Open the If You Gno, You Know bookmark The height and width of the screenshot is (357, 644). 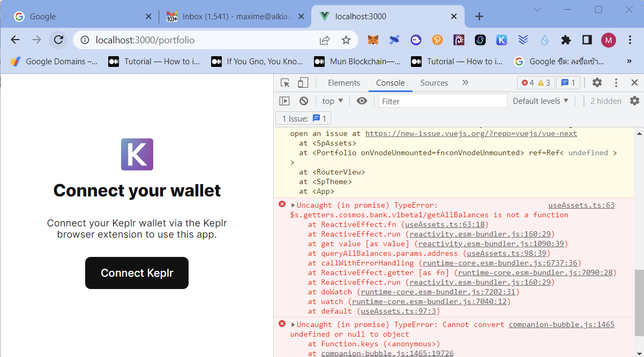[257, 62]
